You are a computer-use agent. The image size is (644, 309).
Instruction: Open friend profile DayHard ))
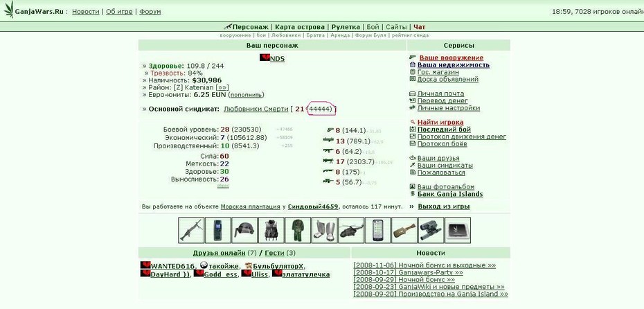click(x=171, y=274)
